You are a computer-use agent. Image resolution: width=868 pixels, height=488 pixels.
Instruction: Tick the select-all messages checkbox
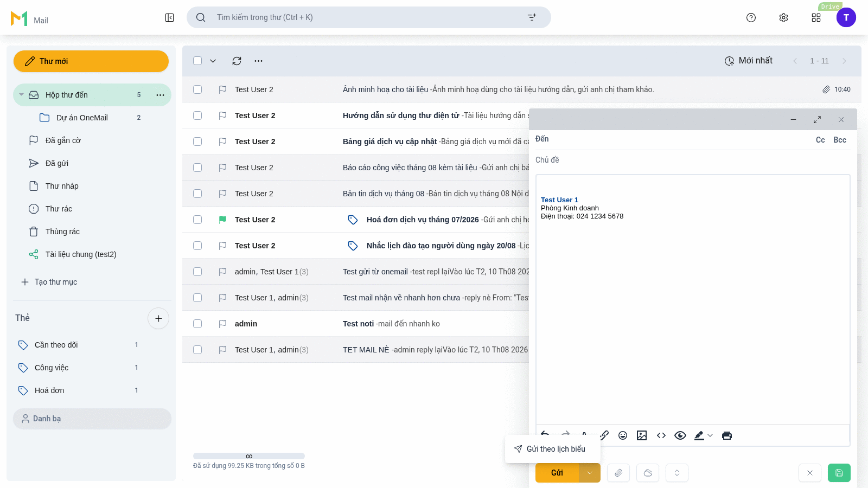(x=197, y=61)
